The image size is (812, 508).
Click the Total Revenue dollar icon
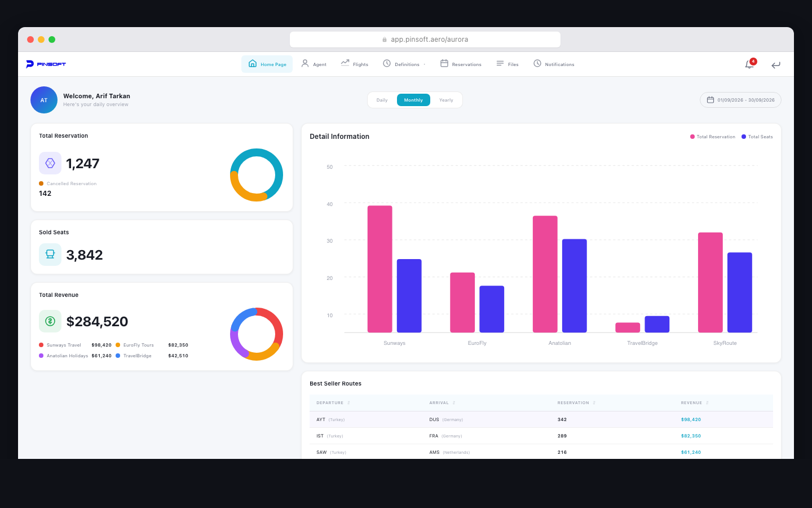[x=50, y=321]
